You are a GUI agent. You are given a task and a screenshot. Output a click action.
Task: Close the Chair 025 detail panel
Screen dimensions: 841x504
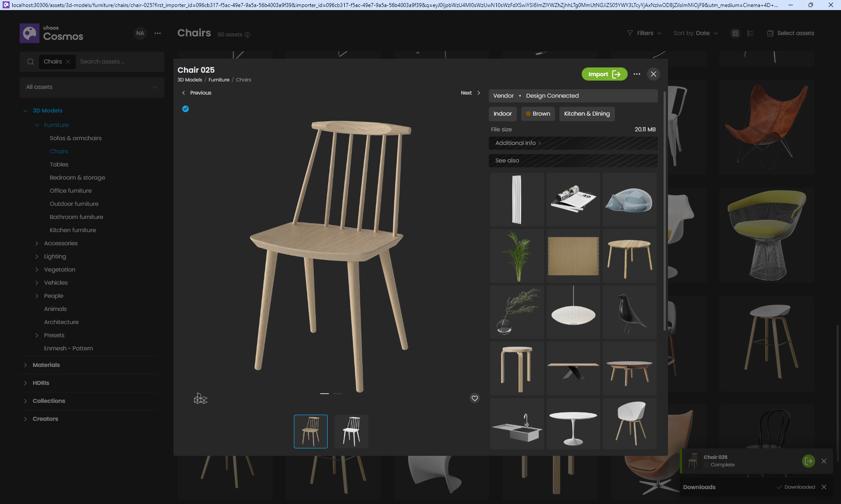[654, 74]
